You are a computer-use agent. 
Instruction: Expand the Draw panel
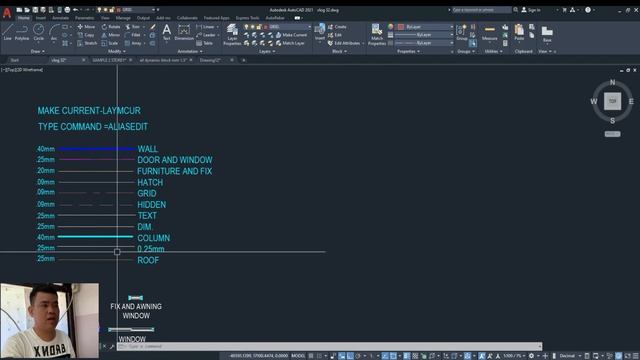tap(38, 51)
